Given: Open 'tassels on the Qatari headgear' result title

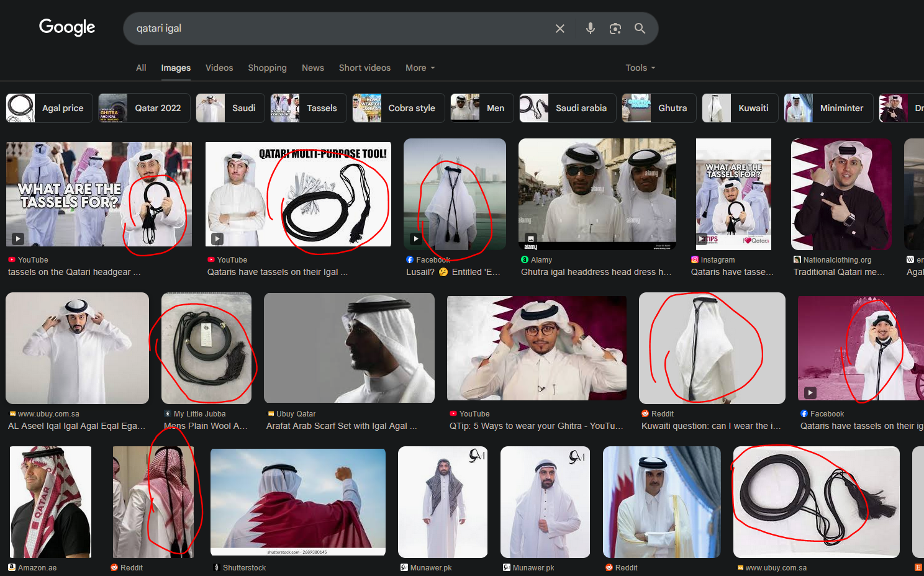Looking at the screenshot, I should [x=75, y=272].
